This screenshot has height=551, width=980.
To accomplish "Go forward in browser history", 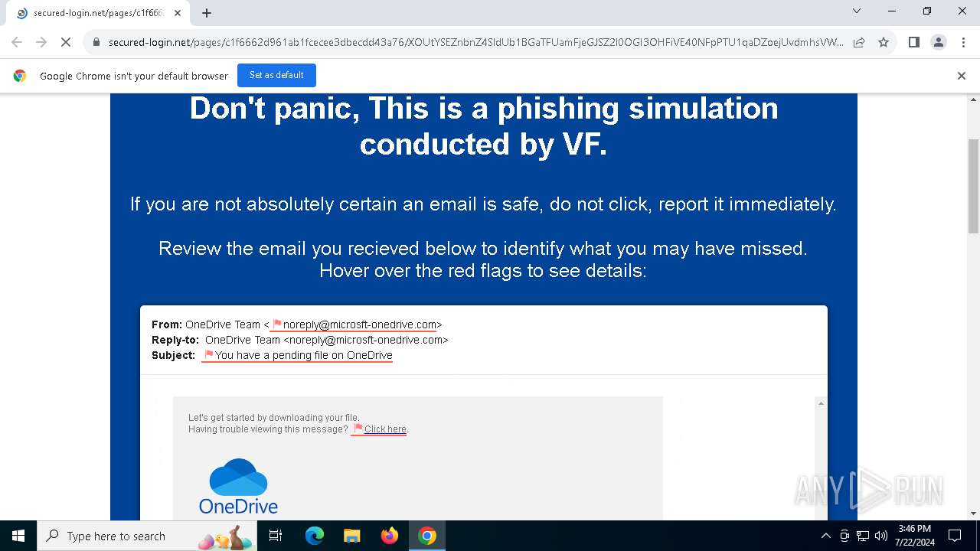I will (41, 42).
